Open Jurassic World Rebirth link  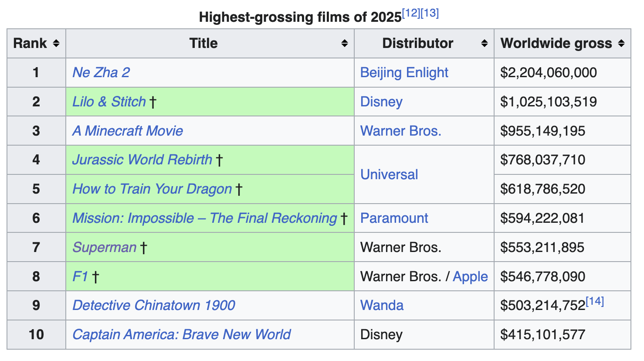click(x=142, y=160)
